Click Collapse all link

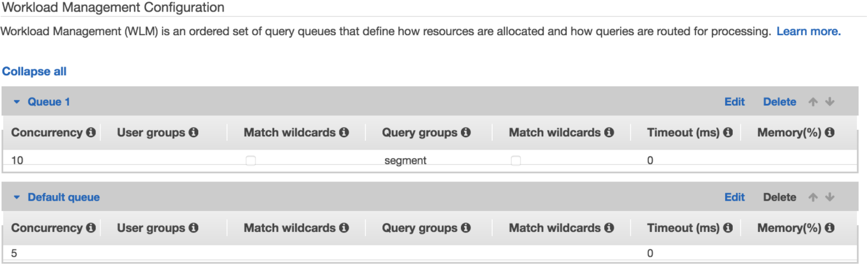[34, 71]
